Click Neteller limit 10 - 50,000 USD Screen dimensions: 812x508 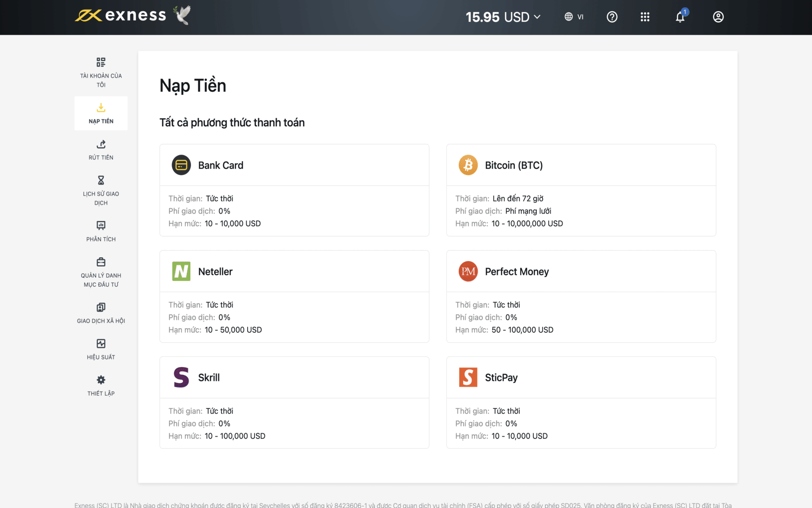pos(233,330)
